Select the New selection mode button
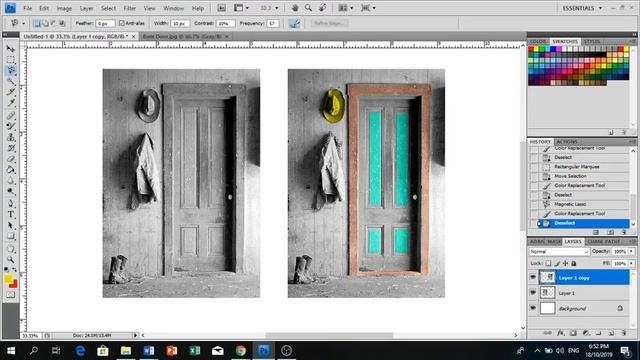The width and height of the screenshot is (640, 360). coord(37,23)
